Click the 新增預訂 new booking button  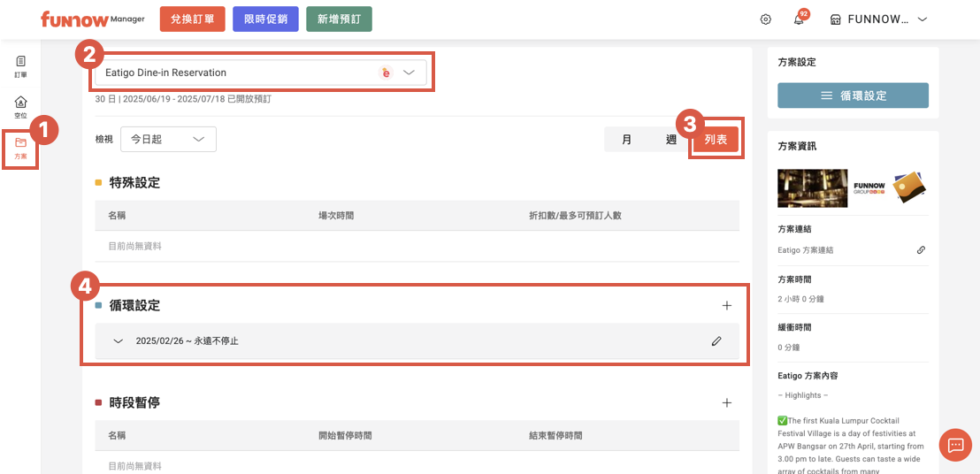click(339, 19)
